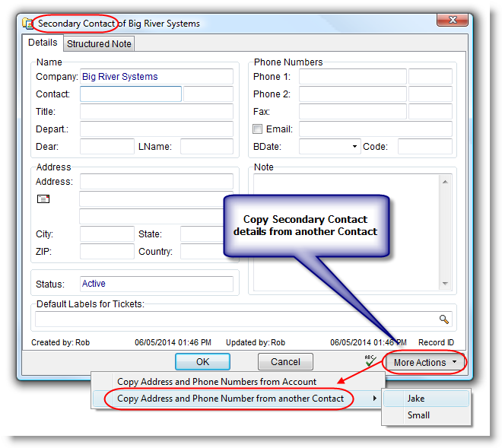Screen dimensions: 502x448
Task: Click the Note area scrollbar down arrow
Action: coord(446,284)
